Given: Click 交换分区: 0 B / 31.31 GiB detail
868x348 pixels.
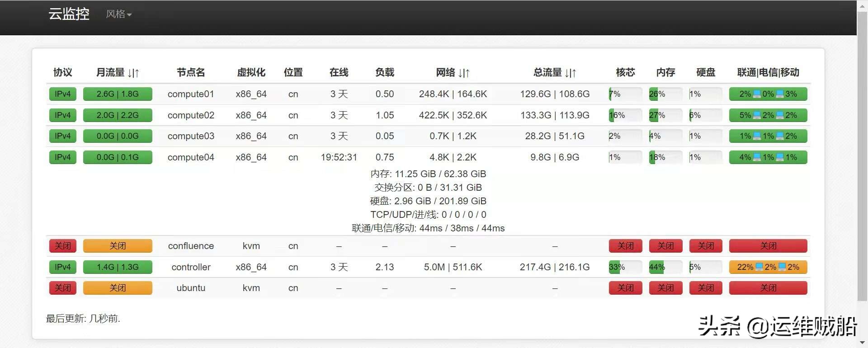Looking at the screenshot, I should (x=428, y=188).
